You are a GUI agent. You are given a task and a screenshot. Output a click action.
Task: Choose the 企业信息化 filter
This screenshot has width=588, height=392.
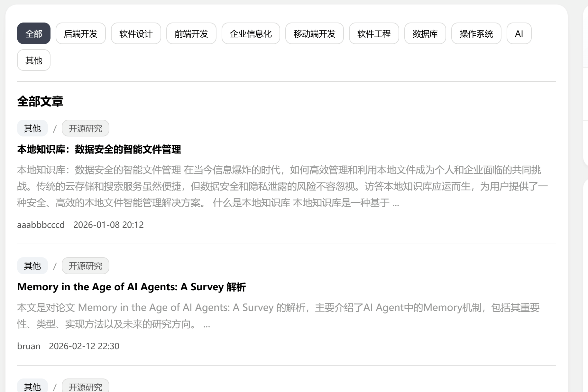coord(251,33)
